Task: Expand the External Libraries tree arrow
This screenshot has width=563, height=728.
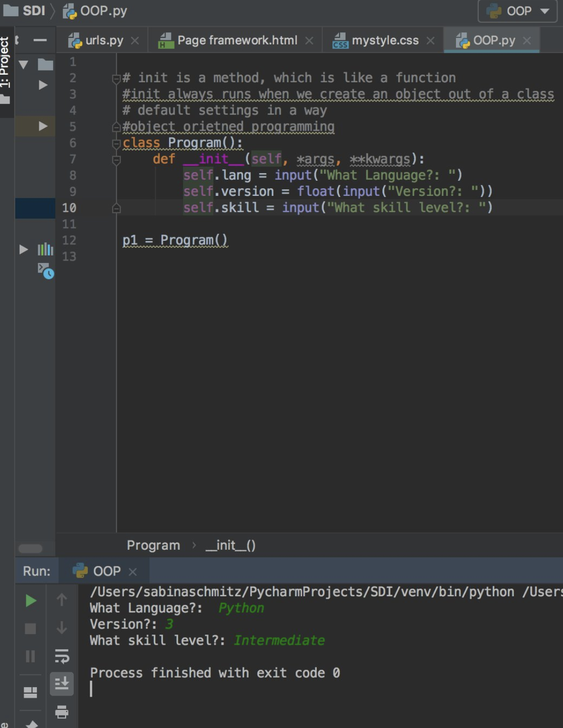Action: click(x=23, y=249)
